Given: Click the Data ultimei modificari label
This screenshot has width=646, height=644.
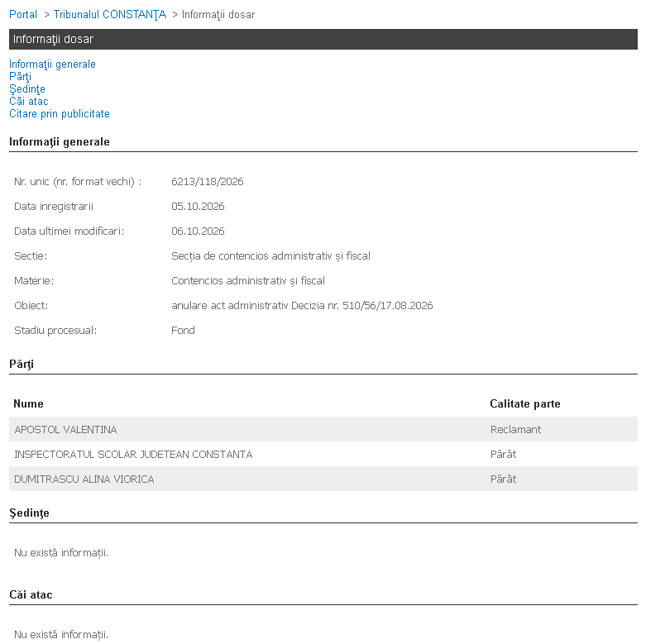Looking at the screenshot, I should click(x=69, y=231).
